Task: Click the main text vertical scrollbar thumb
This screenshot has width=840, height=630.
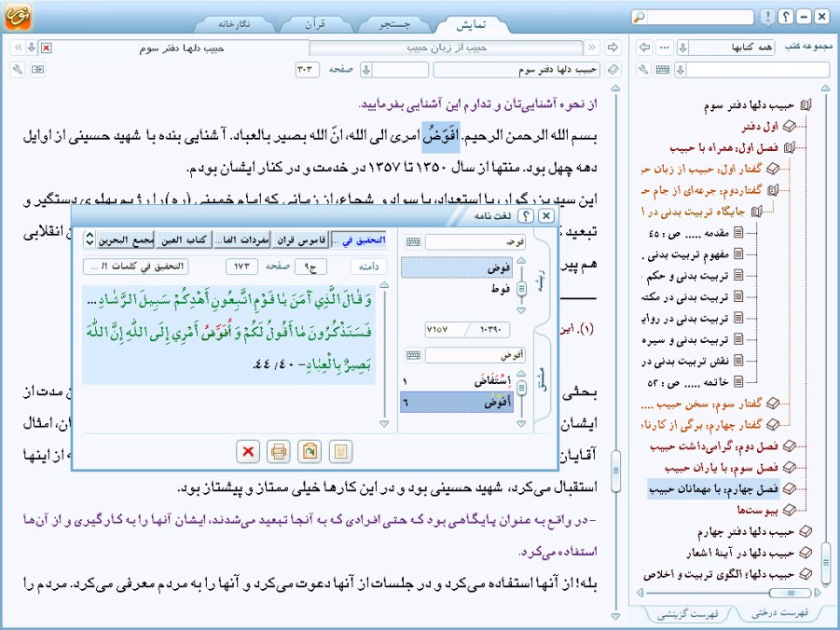Action: pyautogui.click(x=615, y=472)
